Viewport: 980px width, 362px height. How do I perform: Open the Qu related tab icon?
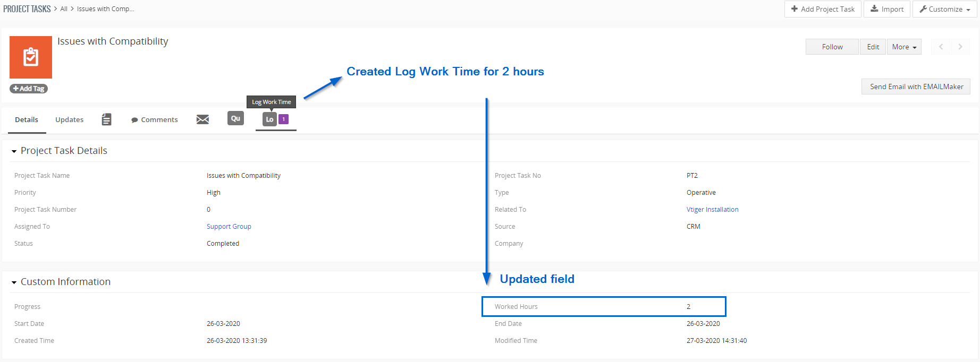point(235,118)
